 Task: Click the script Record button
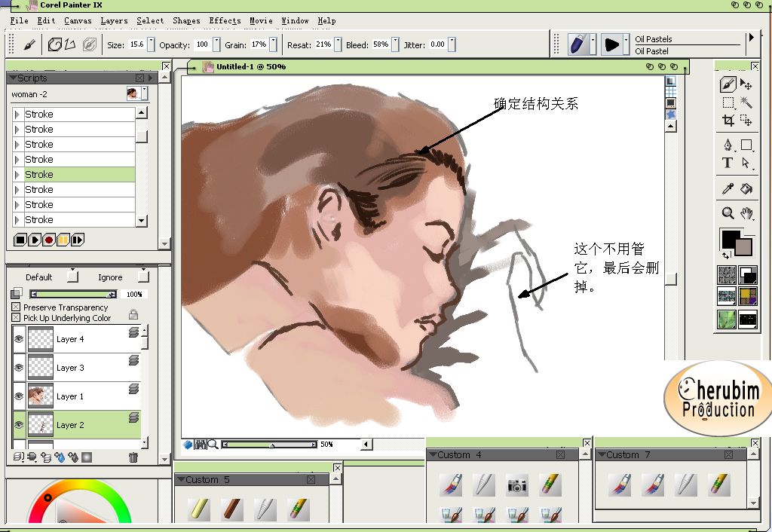pyautogui.click(x=49, y=240)
